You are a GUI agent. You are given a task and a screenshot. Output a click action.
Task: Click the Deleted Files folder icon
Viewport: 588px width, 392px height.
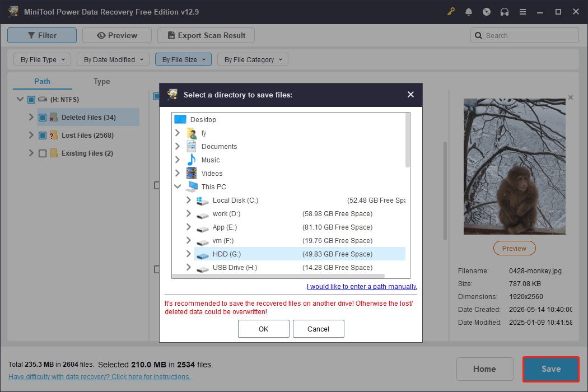(54, 118)
